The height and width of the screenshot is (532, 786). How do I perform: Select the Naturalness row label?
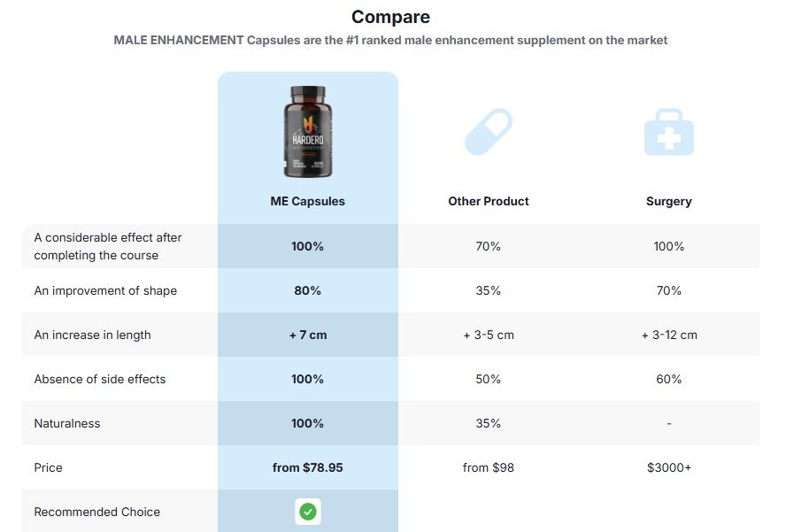tap(67, 423)
